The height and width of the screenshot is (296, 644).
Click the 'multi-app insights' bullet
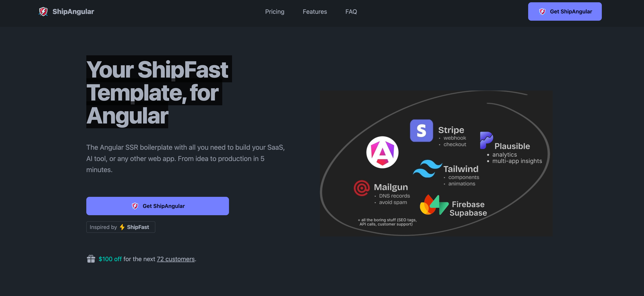(x=517, y=161)
